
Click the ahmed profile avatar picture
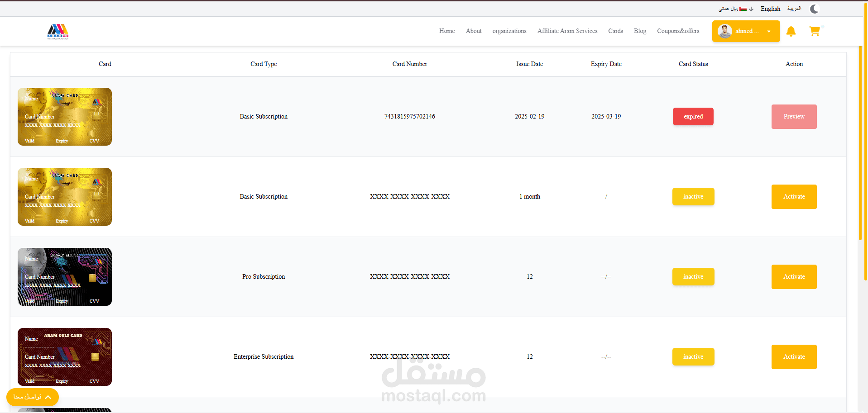pyautogui.click(x=725, y=31)
